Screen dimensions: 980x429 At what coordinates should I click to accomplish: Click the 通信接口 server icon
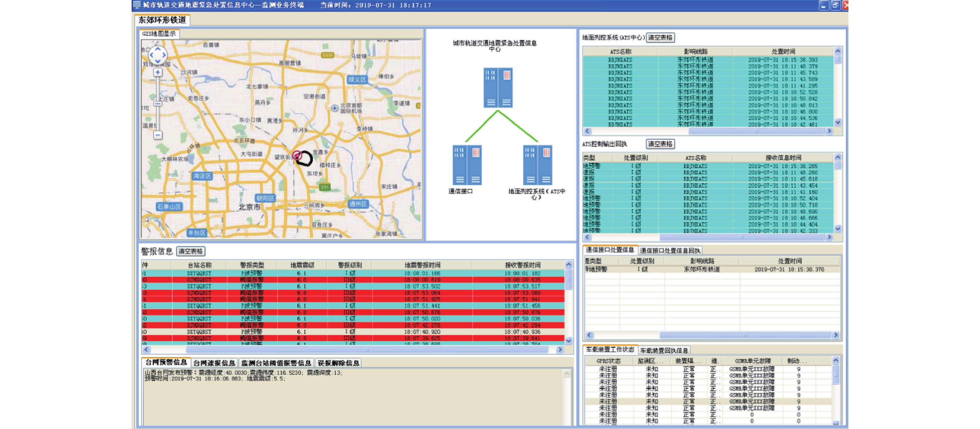[x=467, y=165]
